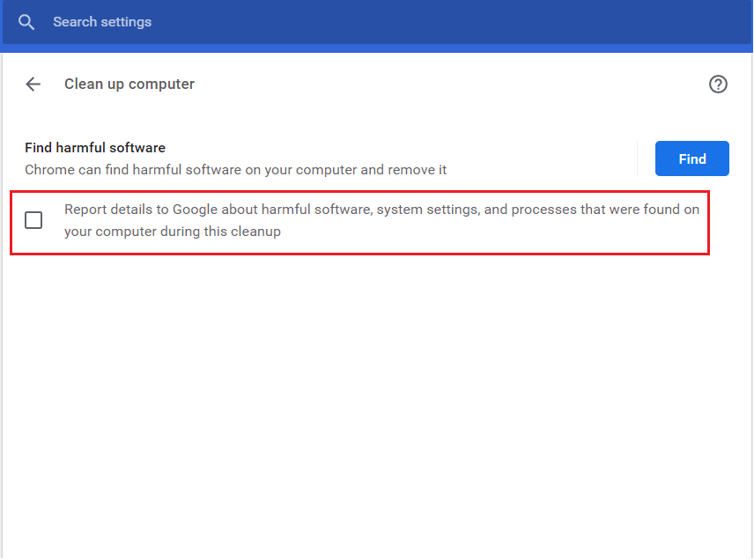Click the Chrome can find harmful software description
The height and width of the screenshot is (560, 754).
(x=235, y=170)
